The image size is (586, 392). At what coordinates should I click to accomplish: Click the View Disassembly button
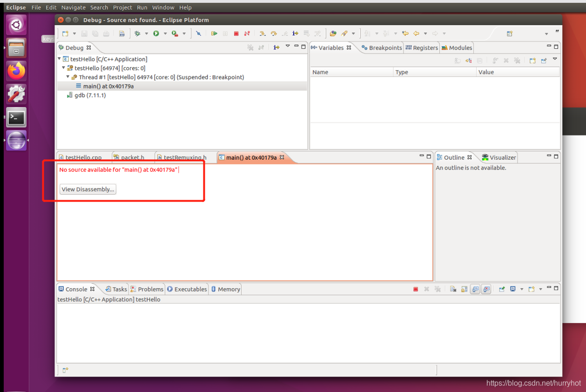(x=88, y=189)
